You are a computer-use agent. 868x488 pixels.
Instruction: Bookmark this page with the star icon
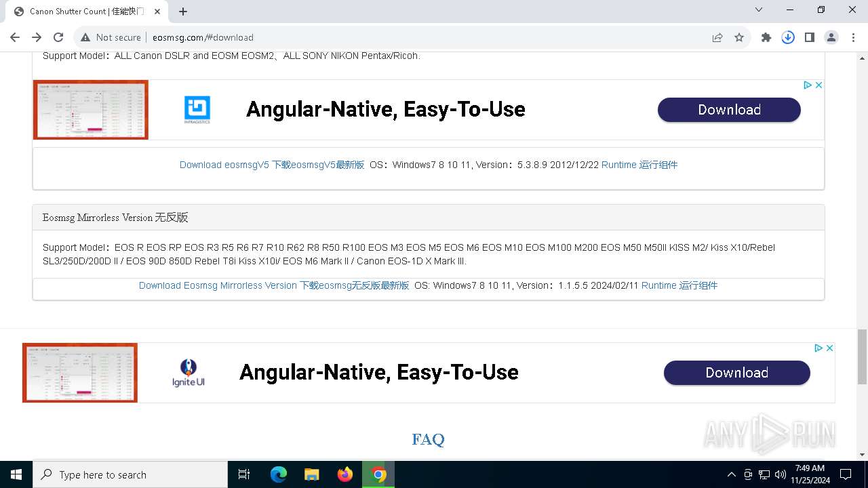click(x=739, y=37)
